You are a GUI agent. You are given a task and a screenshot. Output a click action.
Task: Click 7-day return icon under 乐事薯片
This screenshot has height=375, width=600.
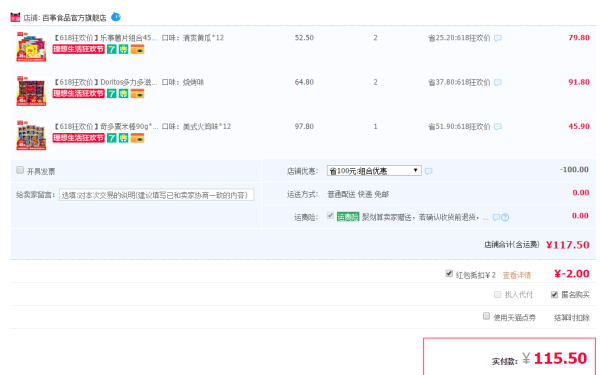(111, 49)
